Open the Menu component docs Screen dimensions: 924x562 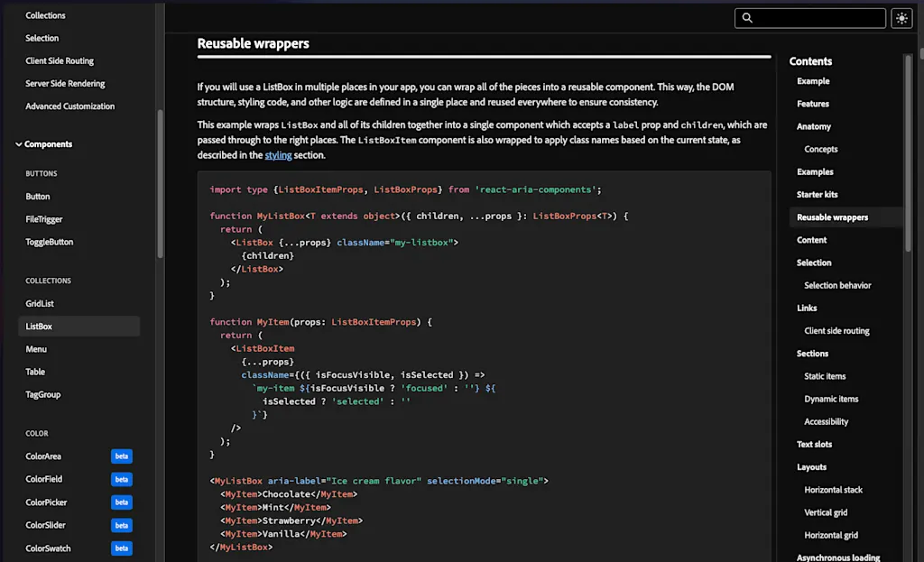(36, 349)
